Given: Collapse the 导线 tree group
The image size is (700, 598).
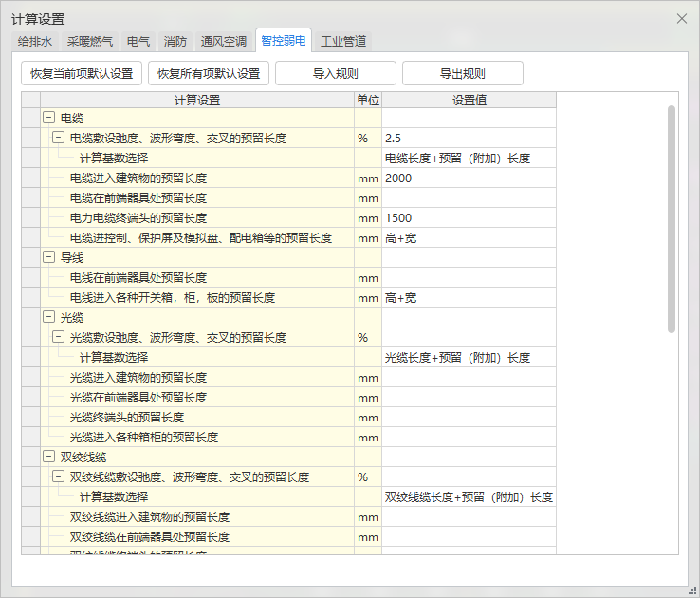Looking at the screenshot, I should click(x=48, y=258).
